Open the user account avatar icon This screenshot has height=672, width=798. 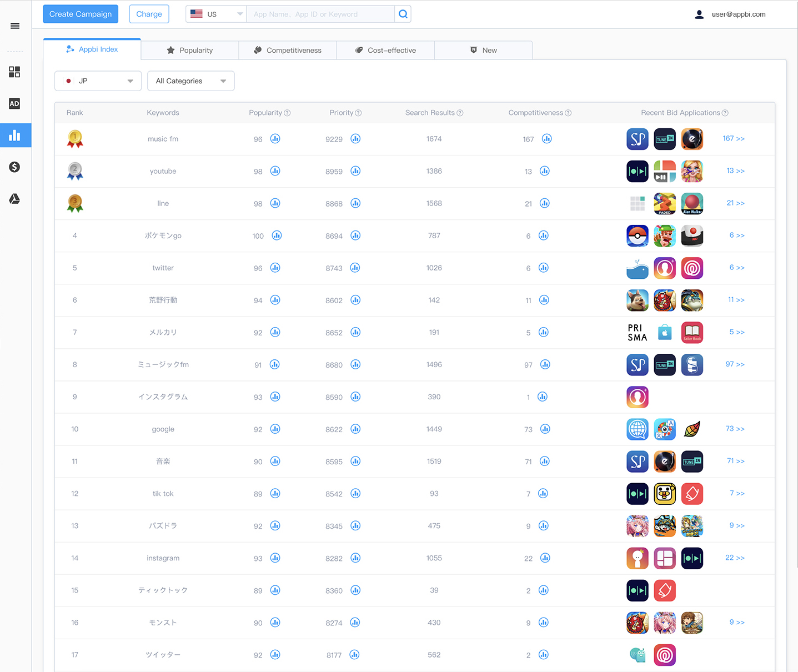(699, 14)
